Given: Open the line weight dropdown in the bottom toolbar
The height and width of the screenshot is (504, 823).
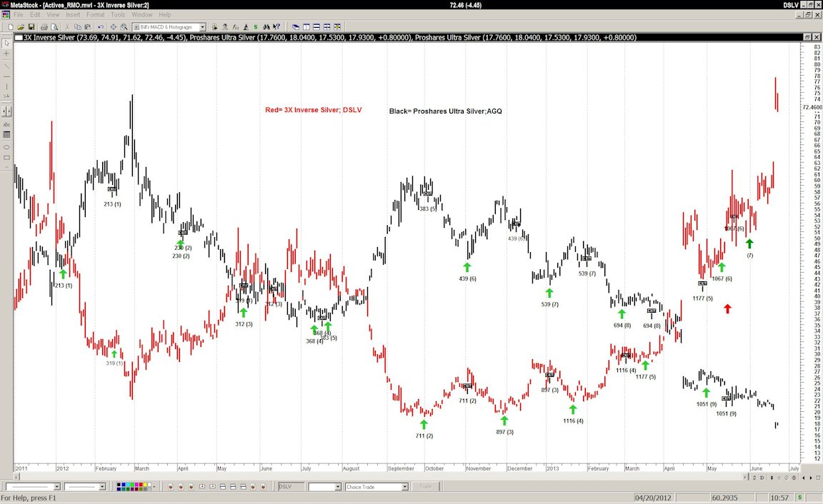Looking at the screenshot, I should click(102, 487).
